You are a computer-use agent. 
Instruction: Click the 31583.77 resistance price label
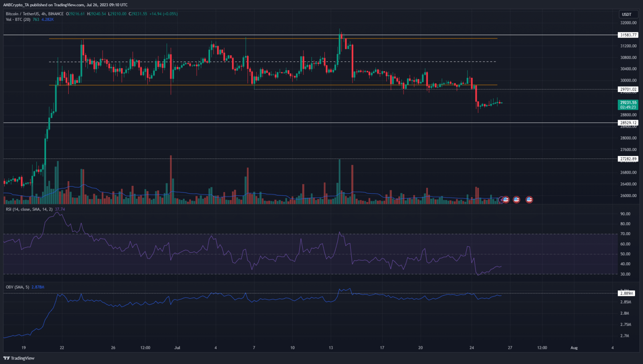[x=628, y=35]
